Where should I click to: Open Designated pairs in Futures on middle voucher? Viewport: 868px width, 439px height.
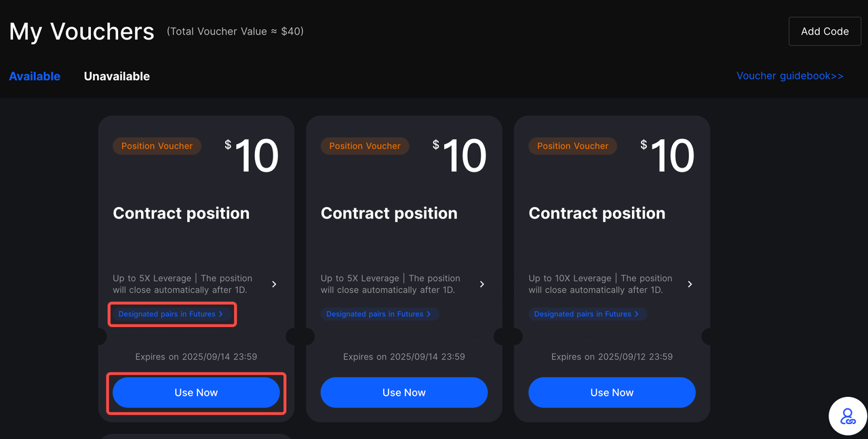(x=380, y=314)
